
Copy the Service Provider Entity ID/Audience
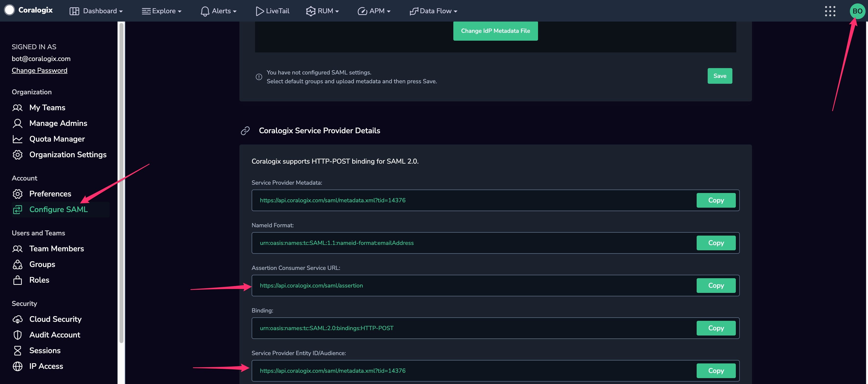pyautogui.click(x=716, y=371)
